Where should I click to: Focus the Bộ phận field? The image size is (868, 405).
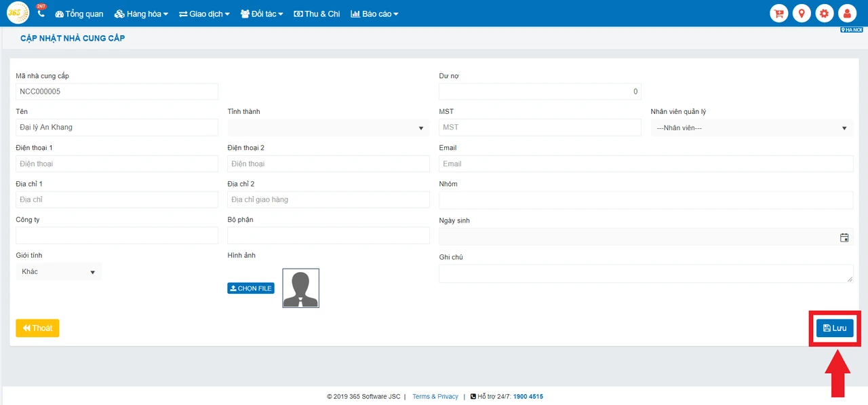pos(328,235)
